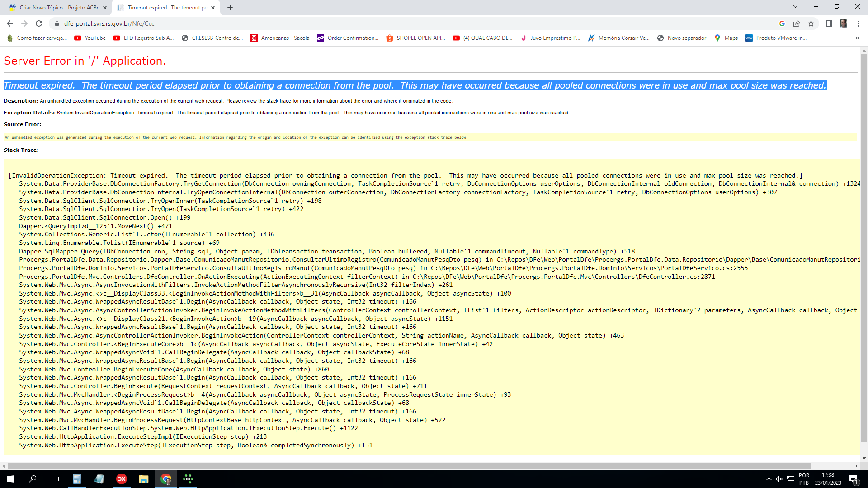This screenshot has height=488, width=868.
Task: Expand the hidden bookmarks chevron
Action: (x=857, y=38)
